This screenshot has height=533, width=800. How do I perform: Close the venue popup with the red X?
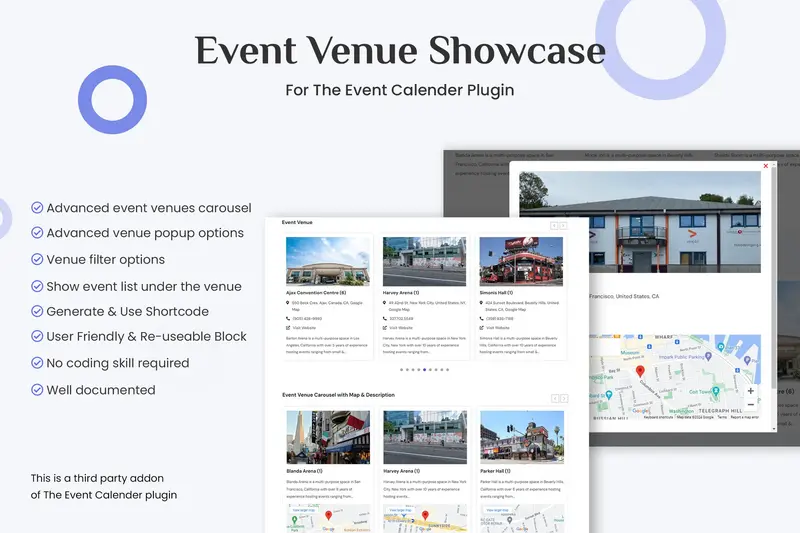pos(766,166)
